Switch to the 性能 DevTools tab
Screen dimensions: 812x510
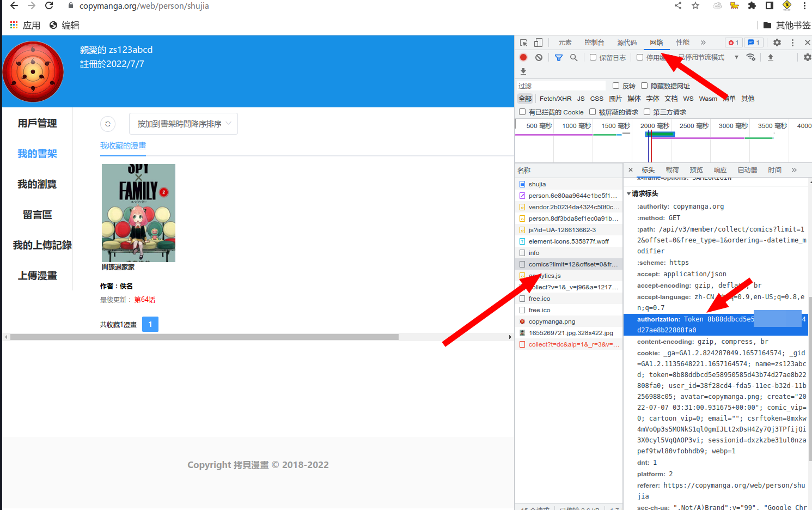(x=683, y=42)
